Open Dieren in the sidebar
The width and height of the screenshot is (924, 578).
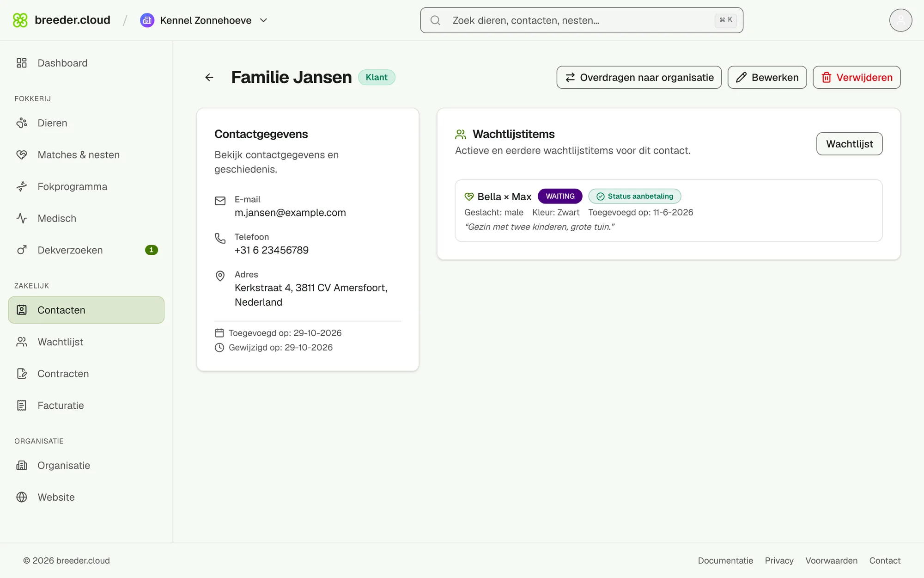(x=86, y=123)
